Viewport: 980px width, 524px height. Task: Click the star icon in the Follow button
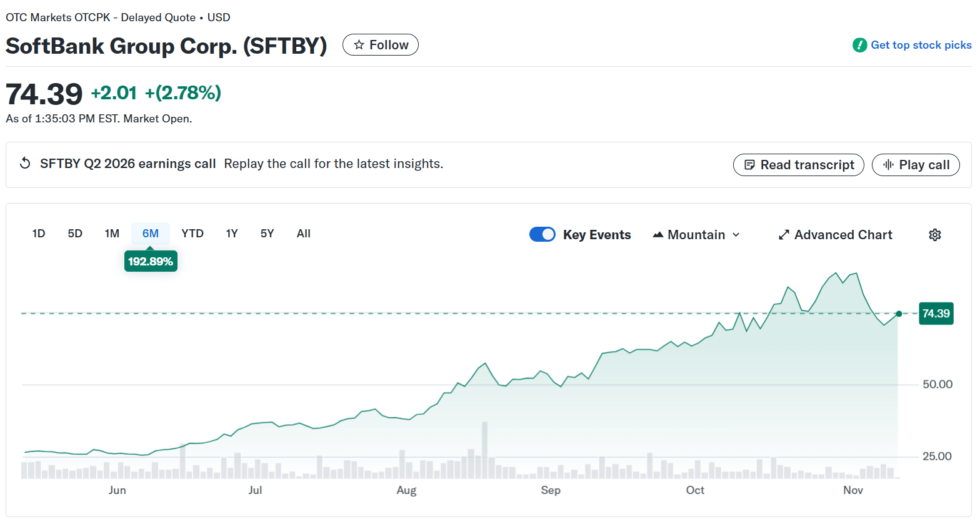359,45
